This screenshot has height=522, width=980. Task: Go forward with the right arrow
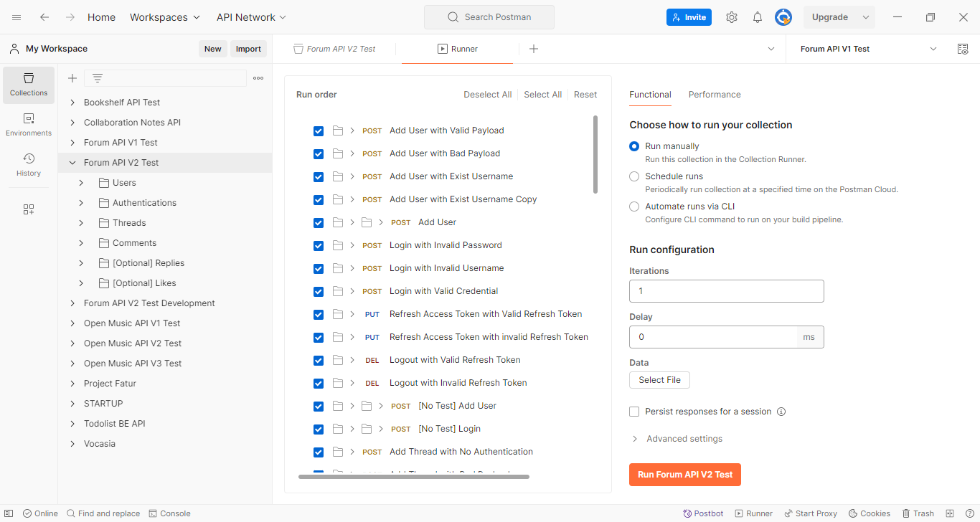(x=70, y=17)
